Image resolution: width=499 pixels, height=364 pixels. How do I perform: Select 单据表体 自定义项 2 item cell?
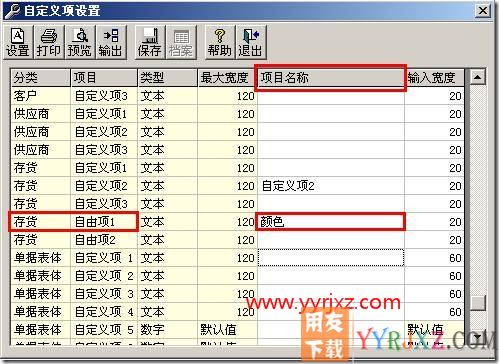[x=104, y=276]
